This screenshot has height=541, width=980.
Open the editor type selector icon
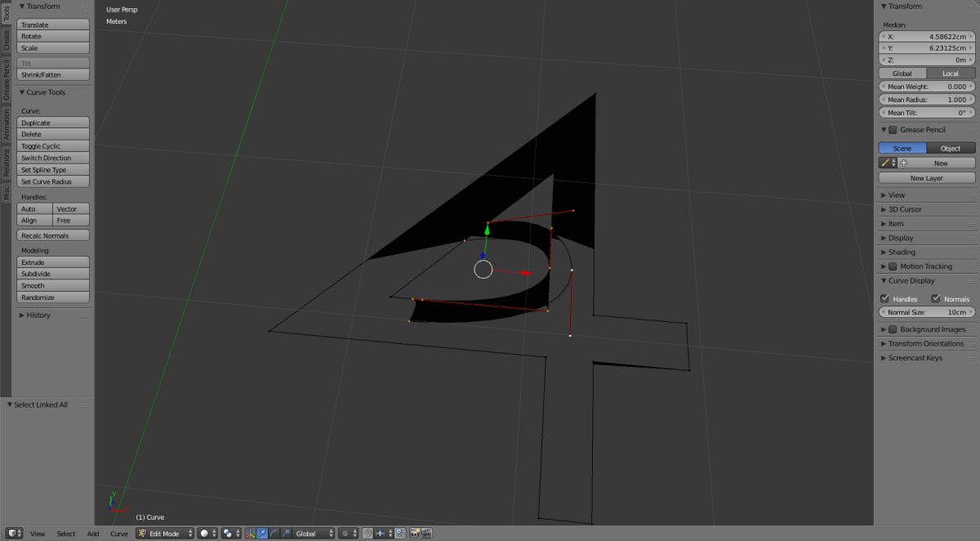click(15, 533)
